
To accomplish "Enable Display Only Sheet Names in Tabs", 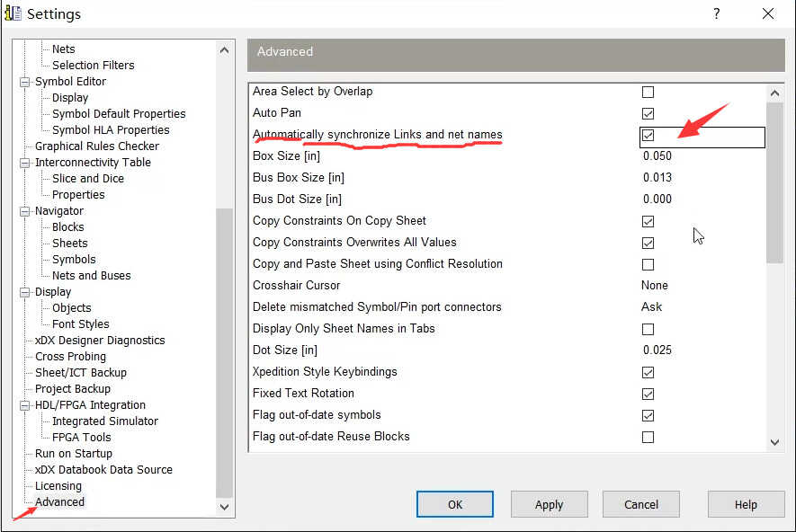I will click(x=648, y=330).
